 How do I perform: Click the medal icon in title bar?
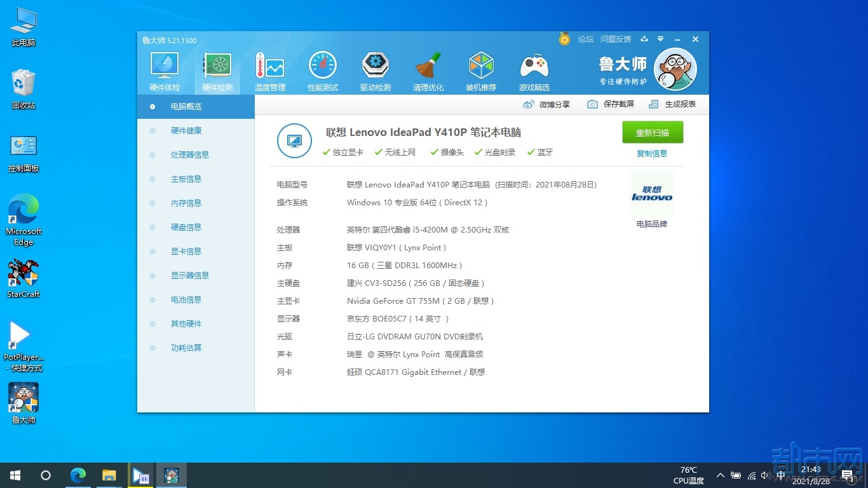[564, 39]
